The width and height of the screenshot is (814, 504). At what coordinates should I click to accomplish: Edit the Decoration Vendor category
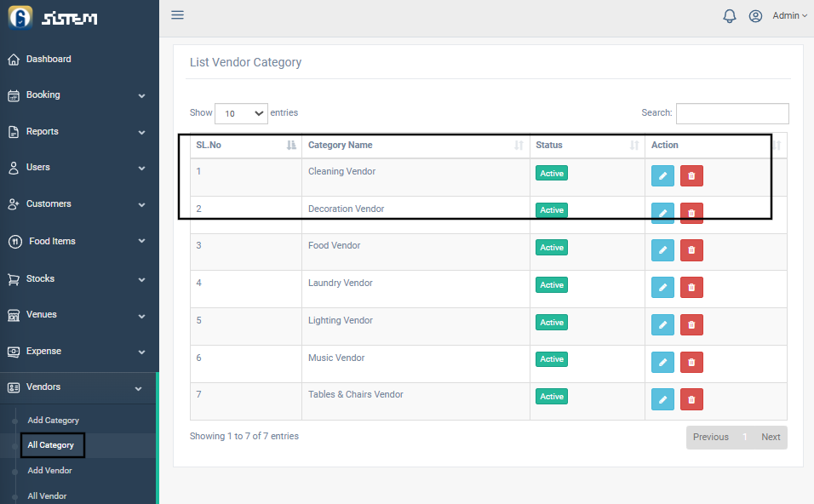pyautogui.click(x=662, y=213)
